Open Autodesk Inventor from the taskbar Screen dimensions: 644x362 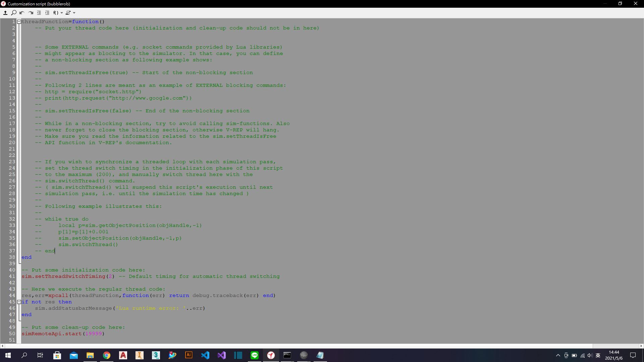(140, 355)
